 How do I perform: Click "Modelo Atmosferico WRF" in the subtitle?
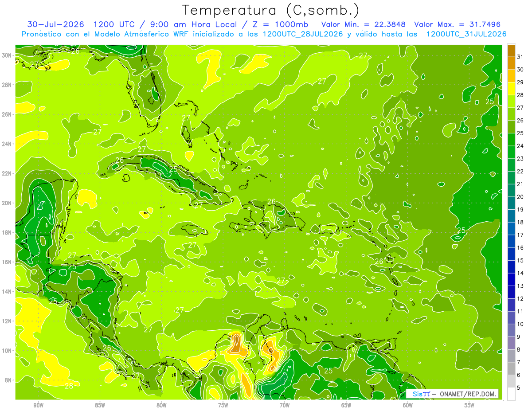coord(141,34)
